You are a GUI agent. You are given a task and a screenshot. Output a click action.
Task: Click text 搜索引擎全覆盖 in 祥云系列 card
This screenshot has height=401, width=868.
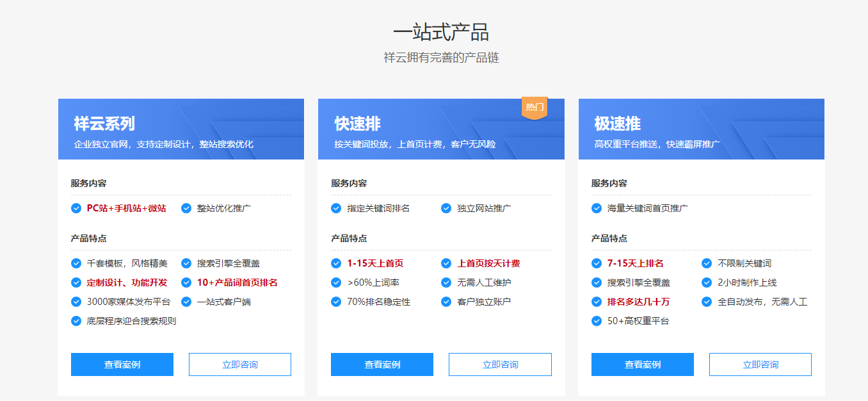(x=229, y=263)
